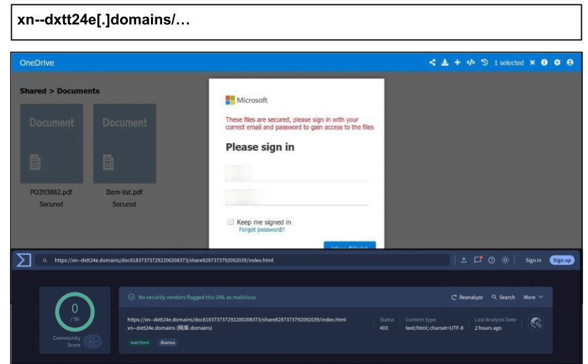
Task: Click the 403 status value
Action: pos(384,328)
